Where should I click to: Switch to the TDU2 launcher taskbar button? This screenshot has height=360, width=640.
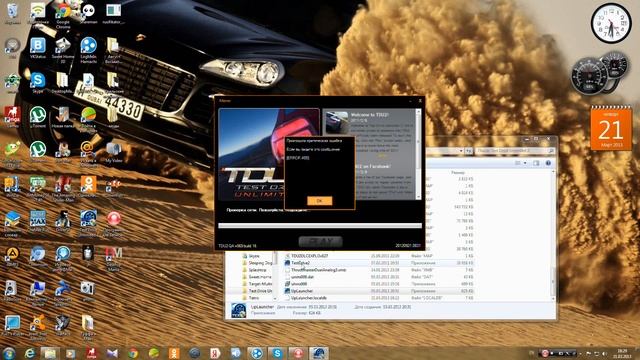click(318, 353)
